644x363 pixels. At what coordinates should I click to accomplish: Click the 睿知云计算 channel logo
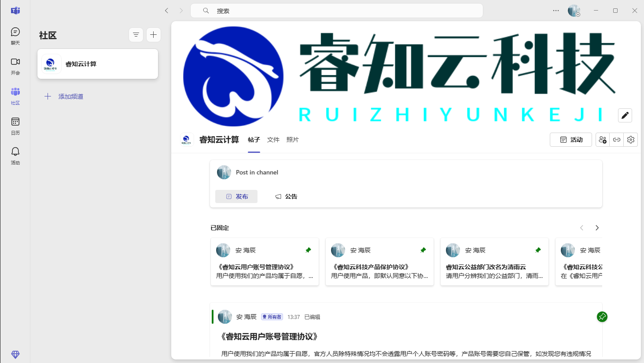pos(186,140)
